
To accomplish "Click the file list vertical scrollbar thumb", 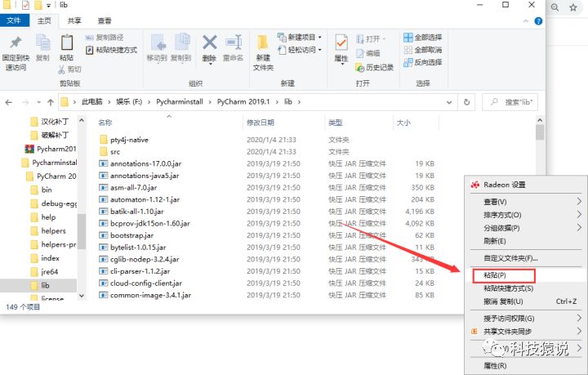I will coord(540,132).
